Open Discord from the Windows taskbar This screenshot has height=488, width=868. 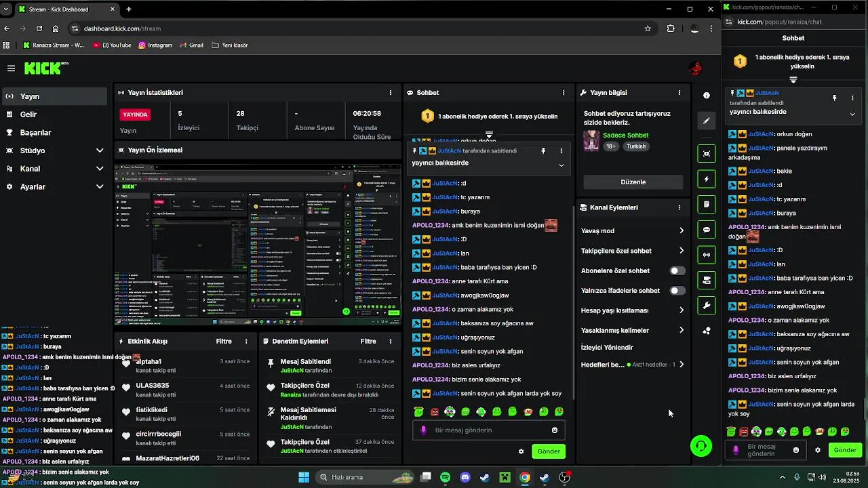465,477
